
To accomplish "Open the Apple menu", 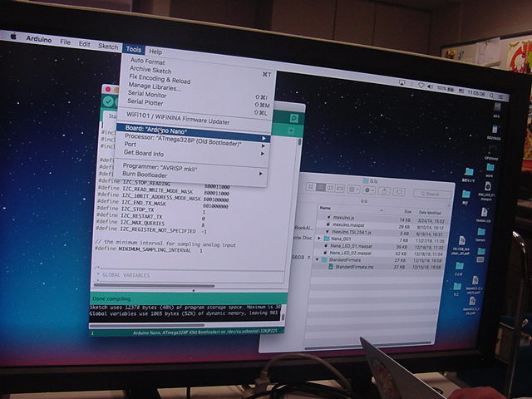I will coord(13,36).
